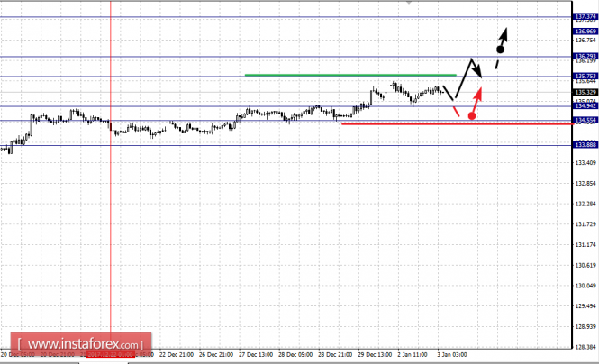The image size is (599, 364).
Task: Click the 132.854 axis price value
Action: (x=585, y=184)
